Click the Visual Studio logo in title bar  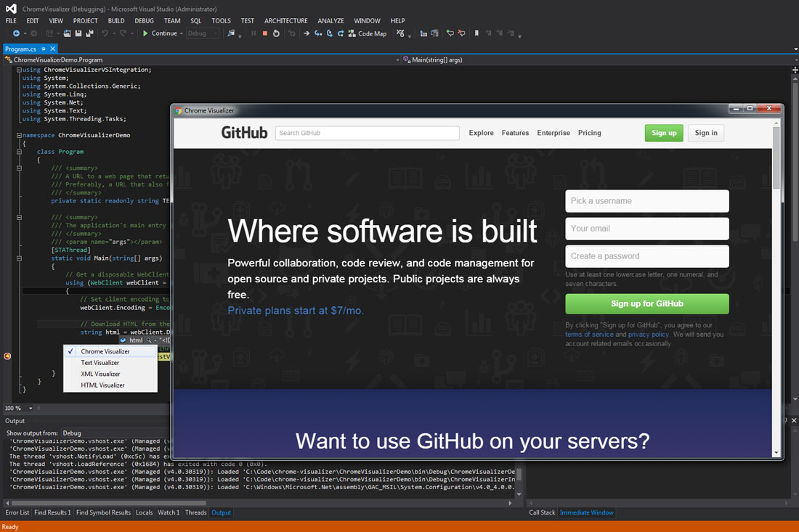pos(11,9)
